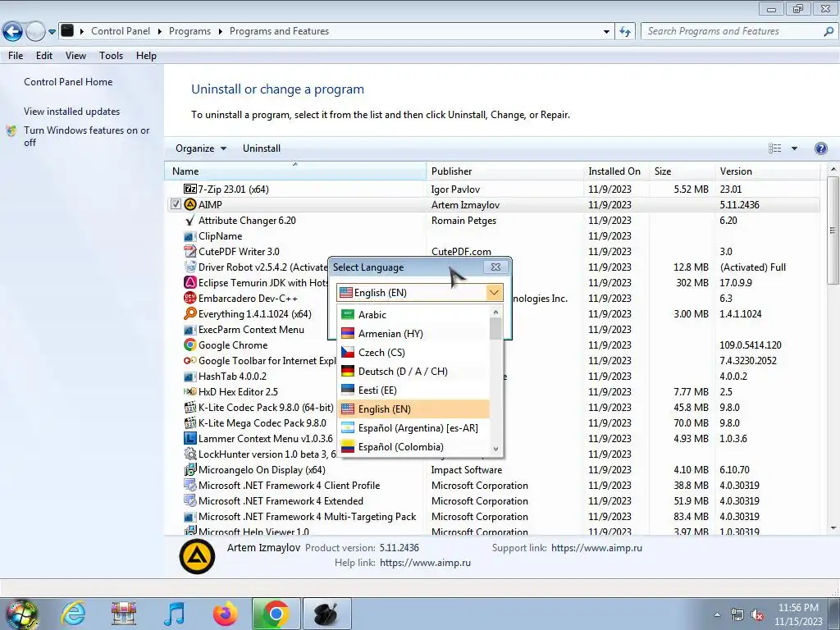The image size is (840, 630).
Task: Choose Español (Argentina) [es-AR]
Action: coord(413,428)
